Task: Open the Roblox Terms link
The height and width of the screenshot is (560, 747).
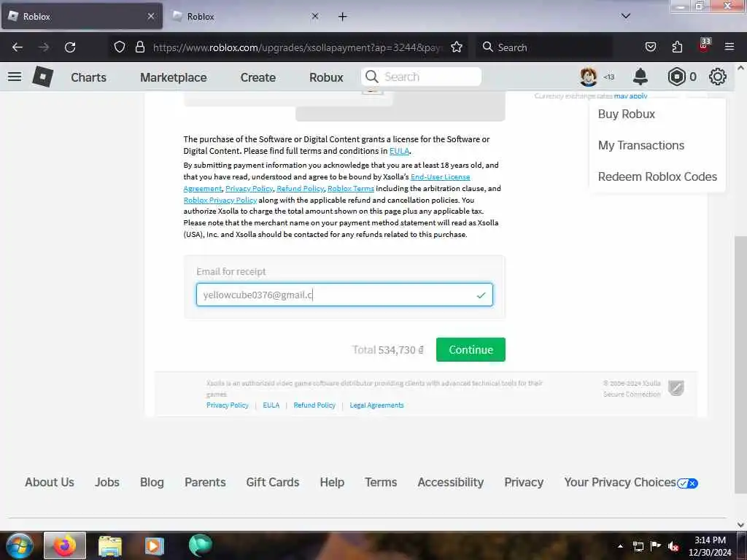Action: (x=351, y=189)
